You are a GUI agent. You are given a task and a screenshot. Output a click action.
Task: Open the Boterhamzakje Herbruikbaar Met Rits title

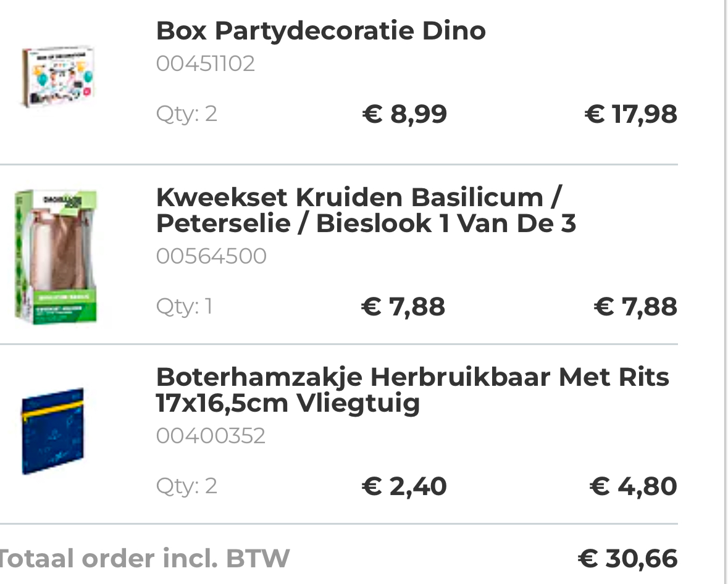(412, 390)
